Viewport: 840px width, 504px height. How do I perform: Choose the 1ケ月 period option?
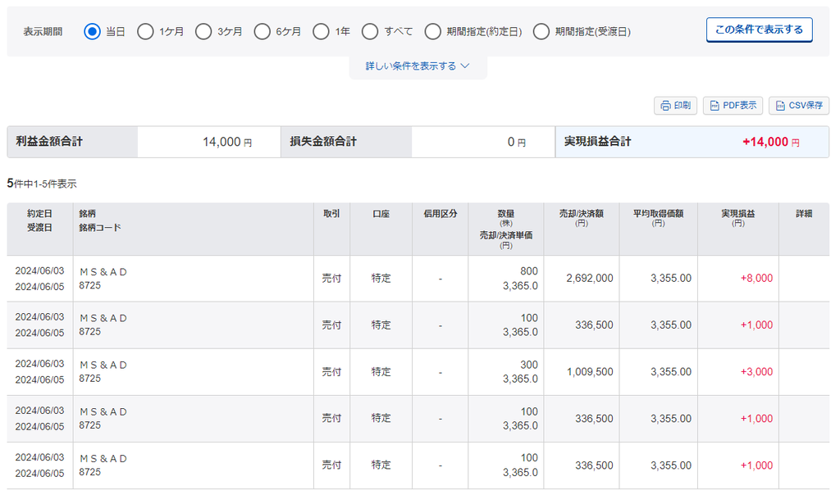[x=145, y=32]
